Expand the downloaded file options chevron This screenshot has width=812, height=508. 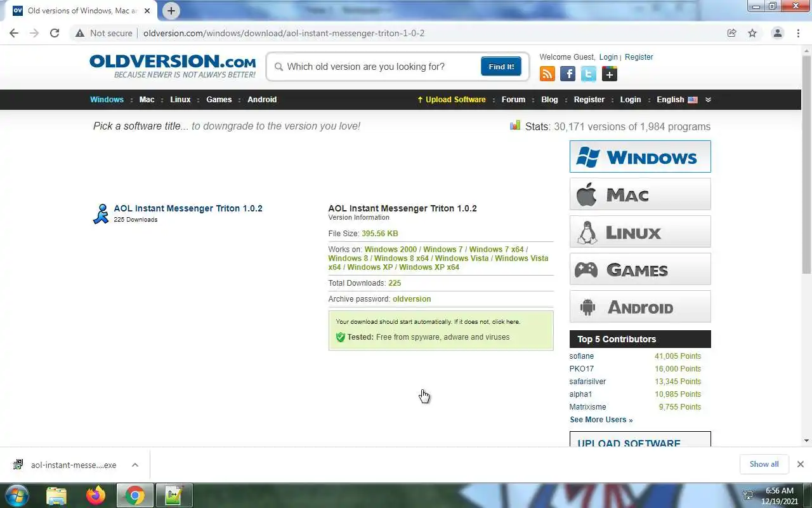pyautogui.click(x=135, y=465)
